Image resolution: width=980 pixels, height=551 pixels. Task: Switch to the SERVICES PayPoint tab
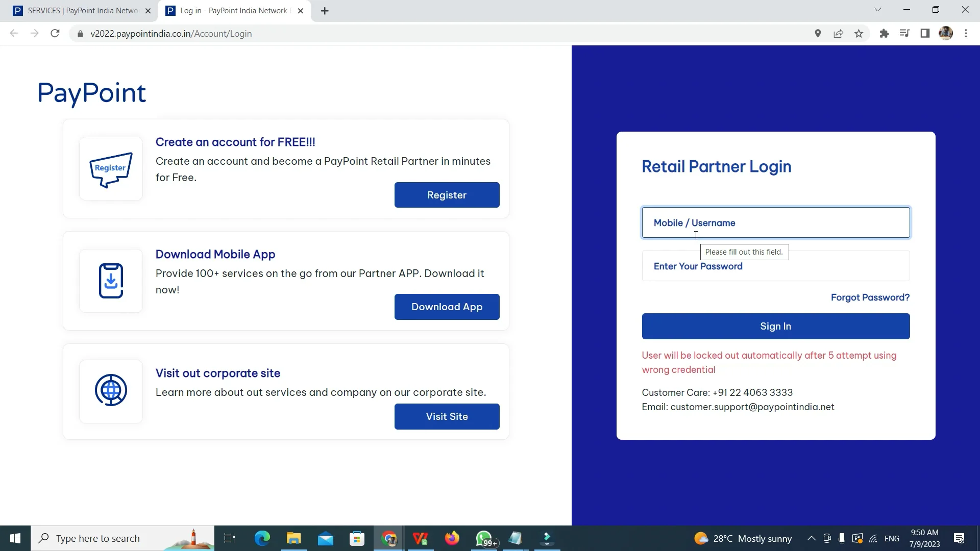click(77, 10)
